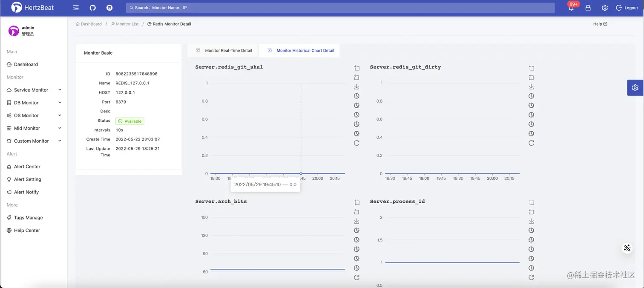Enable area zoom on Server.redis_git_dirty chart
The height and width of the screenshot is (288, 644).
(532, 68)
